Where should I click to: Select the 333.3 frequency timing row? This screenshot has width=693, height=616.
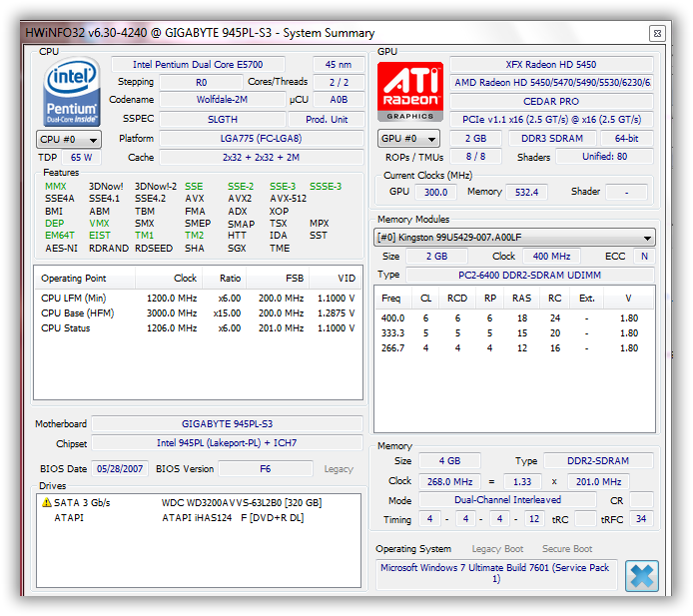(x=514, y=333)
